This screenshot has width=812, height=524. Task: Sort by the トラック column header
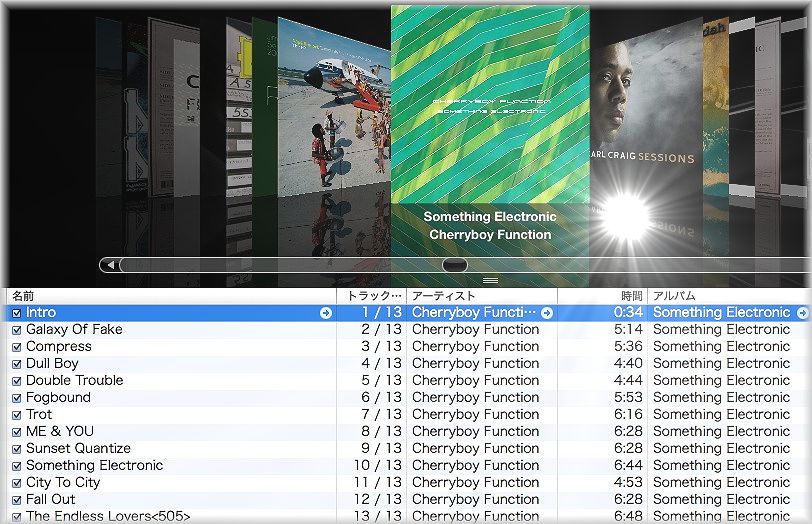pyautogui.click(x=372, y=296)
